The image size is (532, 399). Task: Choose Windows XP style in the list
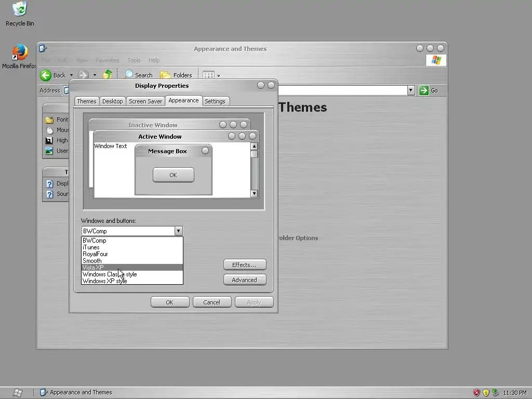tap(132, 281)
